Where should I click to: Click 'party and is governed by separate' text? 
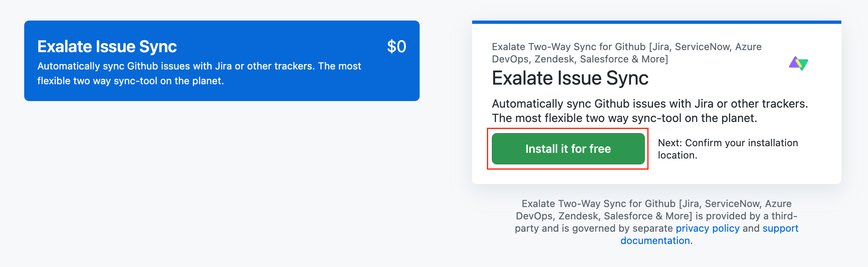594,228
